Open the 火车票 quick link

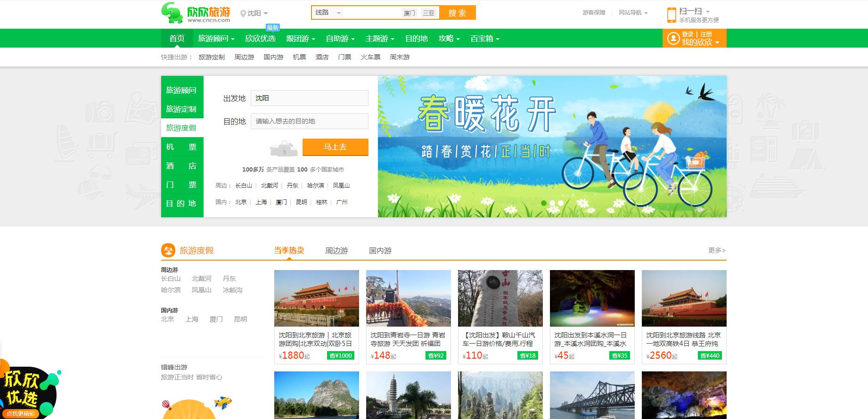(x=370, y=57)
